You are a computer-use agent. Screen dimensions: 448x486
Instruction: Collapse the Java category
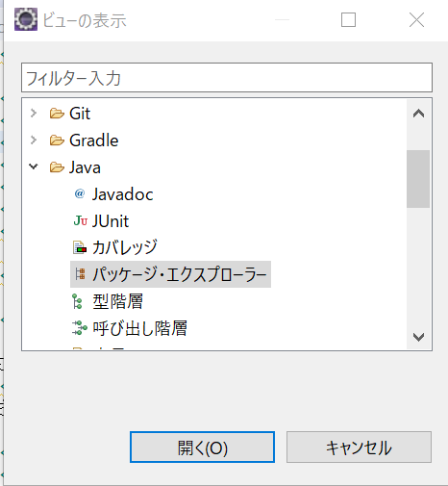click(x=34, y=166)
